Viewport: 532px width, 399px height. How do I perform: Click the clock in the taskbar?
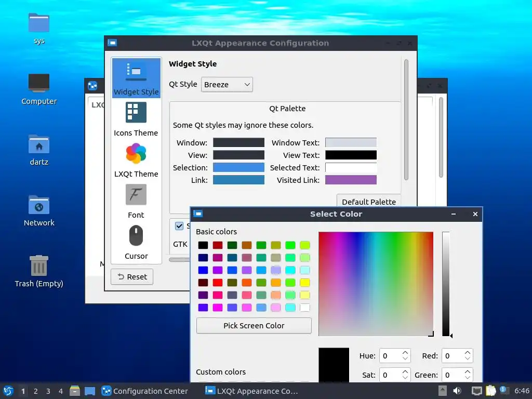click(522, 391)
